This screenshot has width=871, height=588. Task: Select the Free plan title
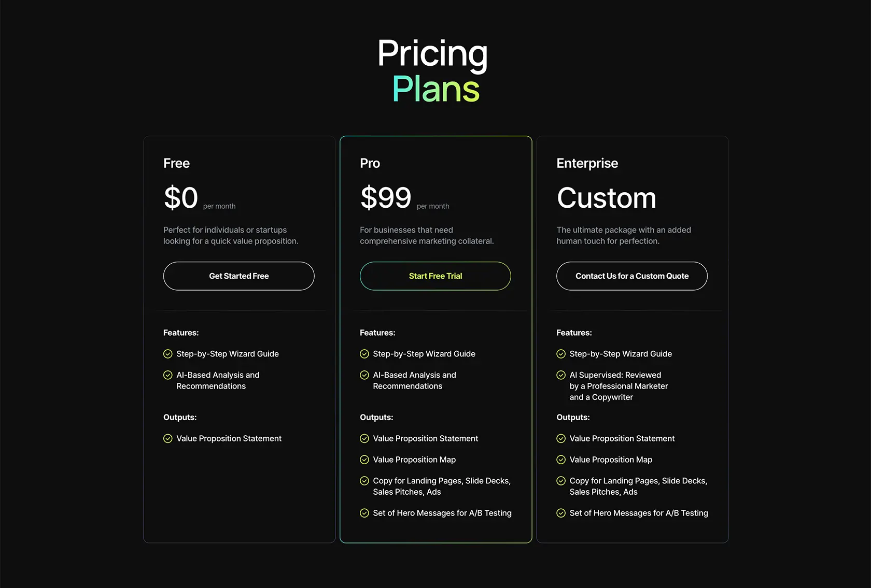tap(176, 163)
